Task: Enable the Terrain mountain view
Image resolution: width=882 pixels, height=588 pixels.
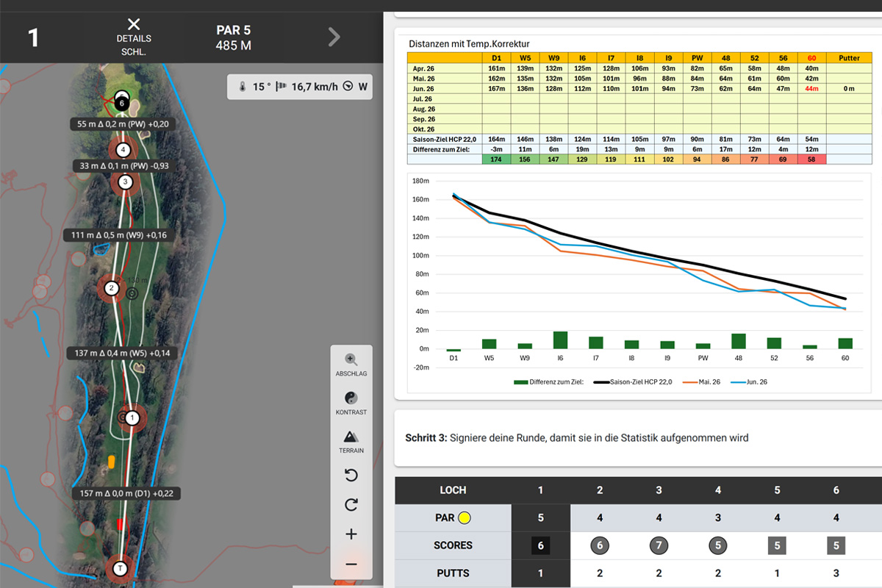Action: pyautogui.click(x=351, y=436)
